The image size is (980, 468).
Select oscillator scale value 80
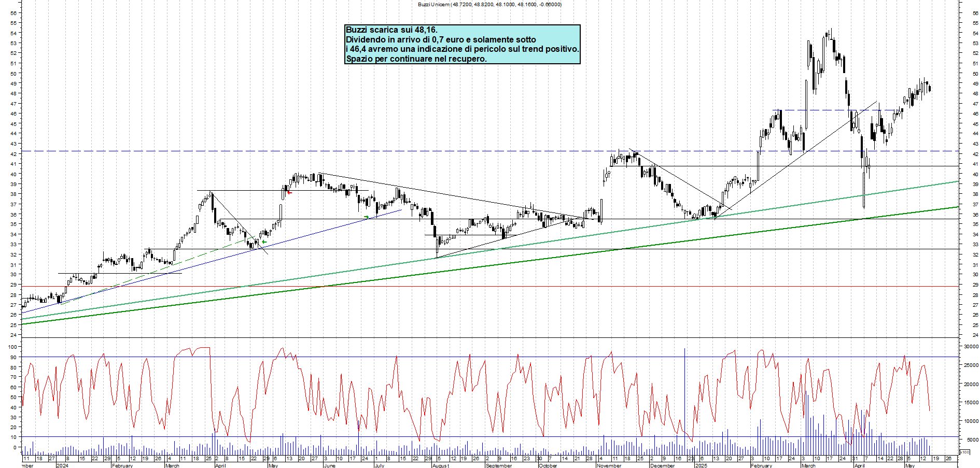pos(14,367)
